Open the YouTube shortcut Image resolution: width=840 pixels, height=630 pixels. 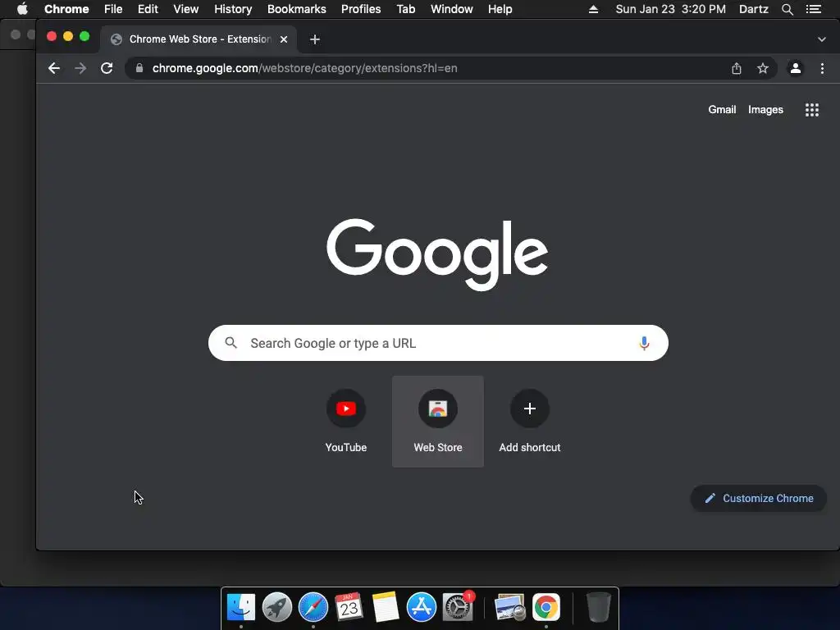coord(346,422)
